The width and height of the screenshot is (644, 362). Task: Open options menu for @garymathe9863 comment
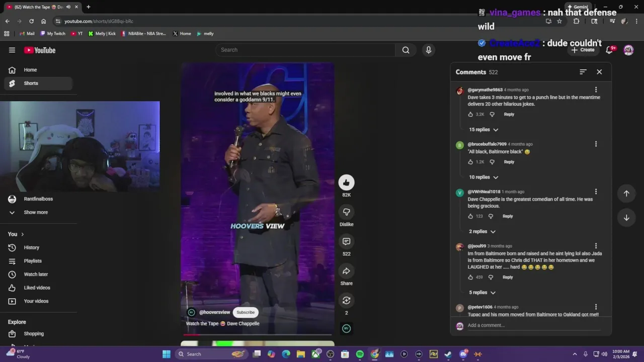(596, 90)
